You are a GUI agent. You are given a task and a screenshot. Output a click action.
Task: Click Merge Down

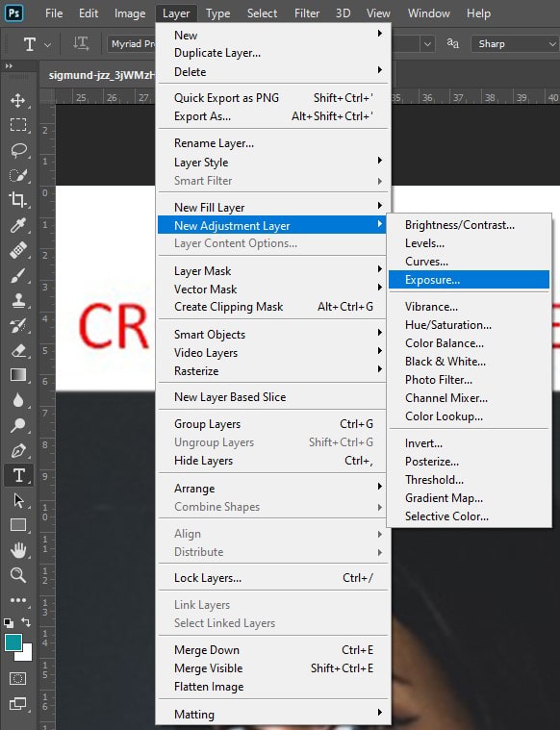click(273, 650)
